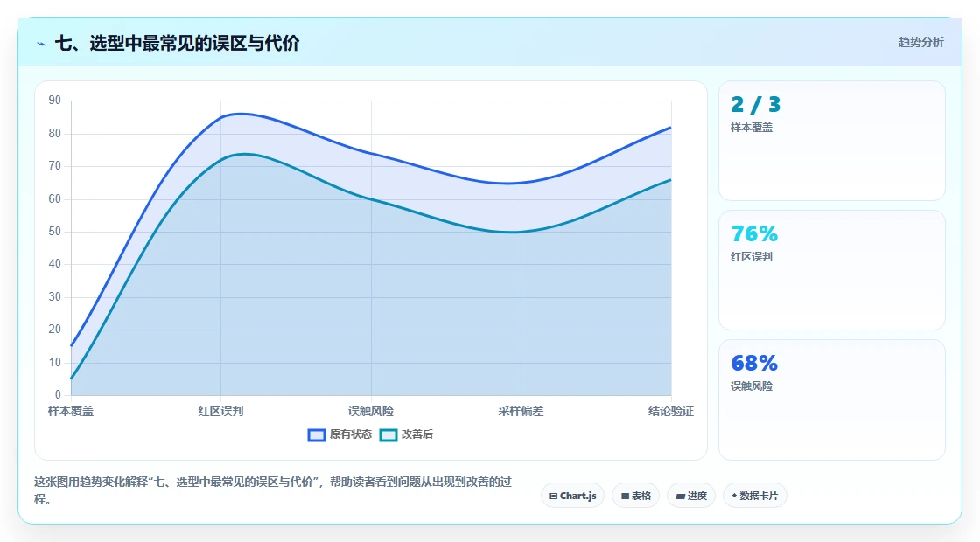Toggle the 改善后 legend swatch
The image size is (980, 542).
point(388,434)
